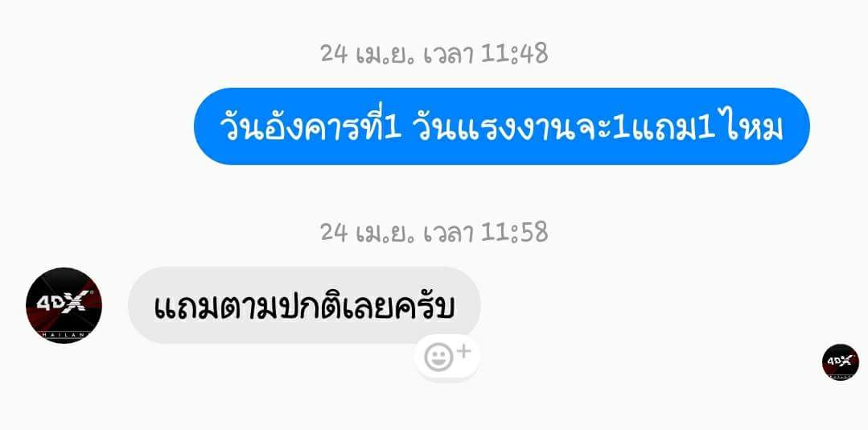Click the 11:58 timestamp label
868x430 pixels.
click(515, 232)
